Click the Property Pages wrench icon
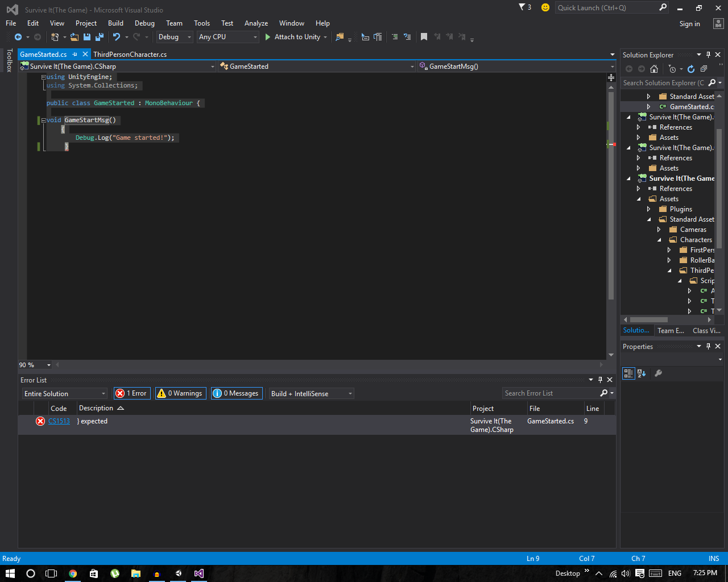The height and width of the screenshot is (582, 728). [658, 373]
